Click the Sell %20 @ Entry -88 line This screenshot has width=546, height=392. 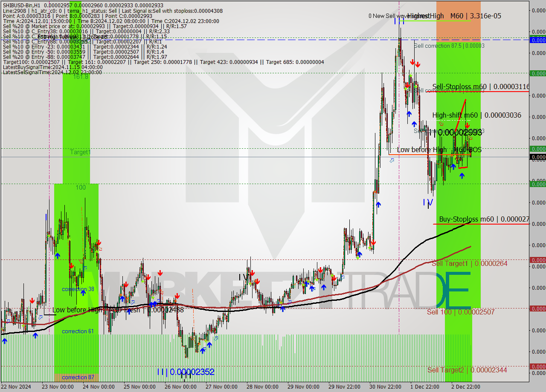(x=84, y=57)
